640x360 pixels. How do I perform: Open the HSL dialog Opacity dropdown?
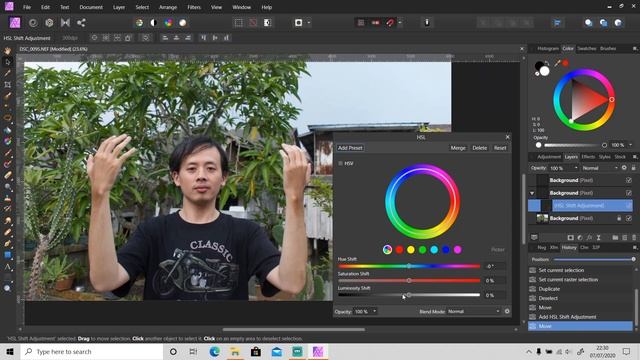pos(374,311)
